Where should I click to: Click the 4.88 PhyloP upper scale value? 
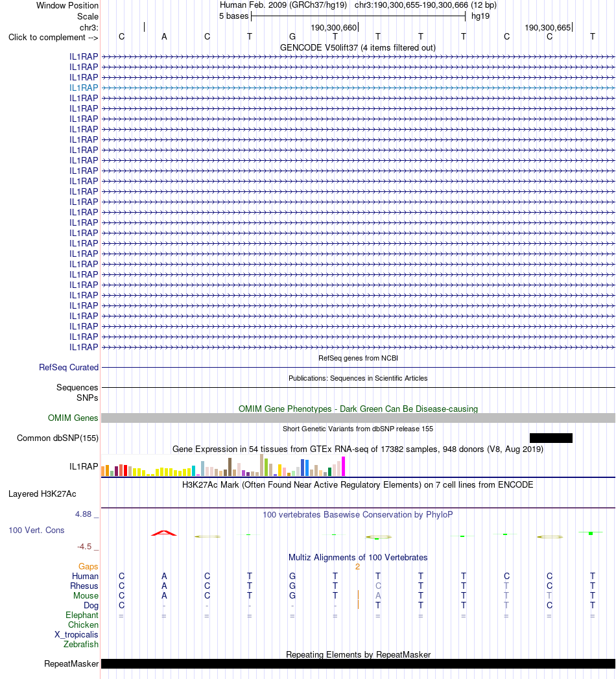pyautogui.click(x=83, y=514)
